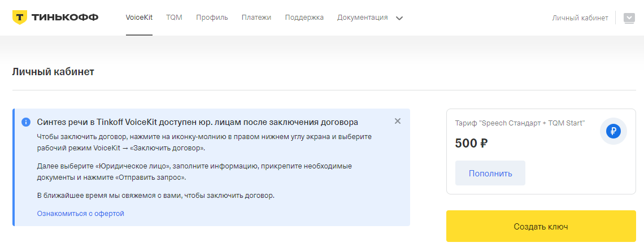Click the Личный кабинет page heading
This screenshot has width=644, height=251.
click(x=54, y=72)
